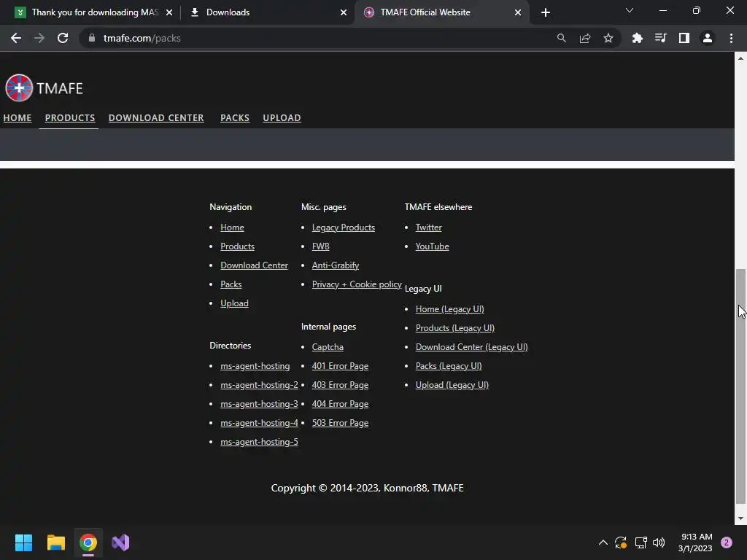This screenshot has width=747, height=560.
Task: Click the share page icon
Action: [585, 38]
